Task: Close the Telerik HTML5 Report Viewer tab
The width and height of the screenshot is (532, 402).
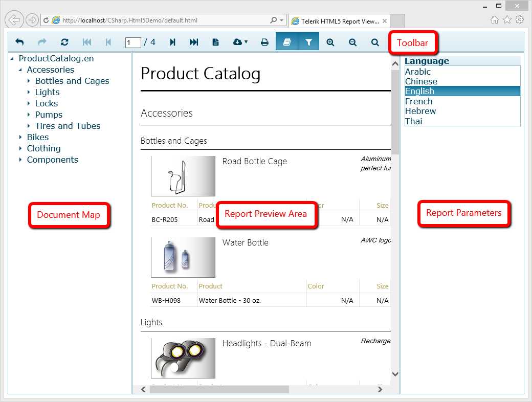Action: [x=384, y=21]
